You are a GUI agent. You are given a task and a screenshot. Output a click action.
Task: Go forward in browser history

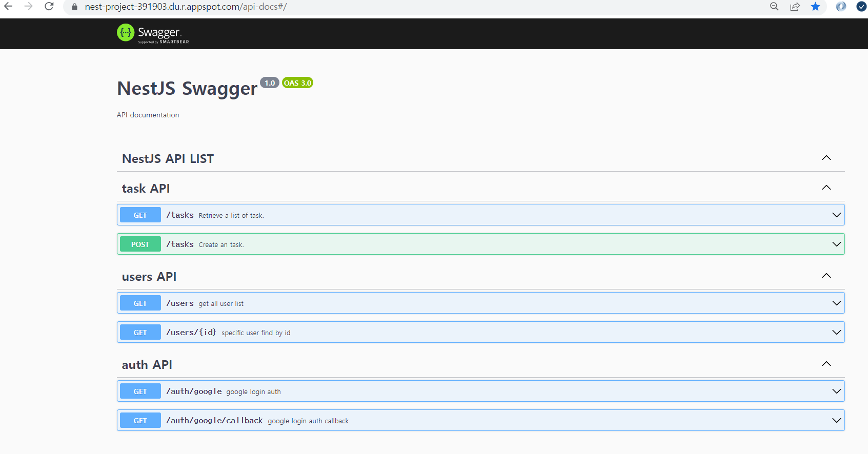pos(29,7)
